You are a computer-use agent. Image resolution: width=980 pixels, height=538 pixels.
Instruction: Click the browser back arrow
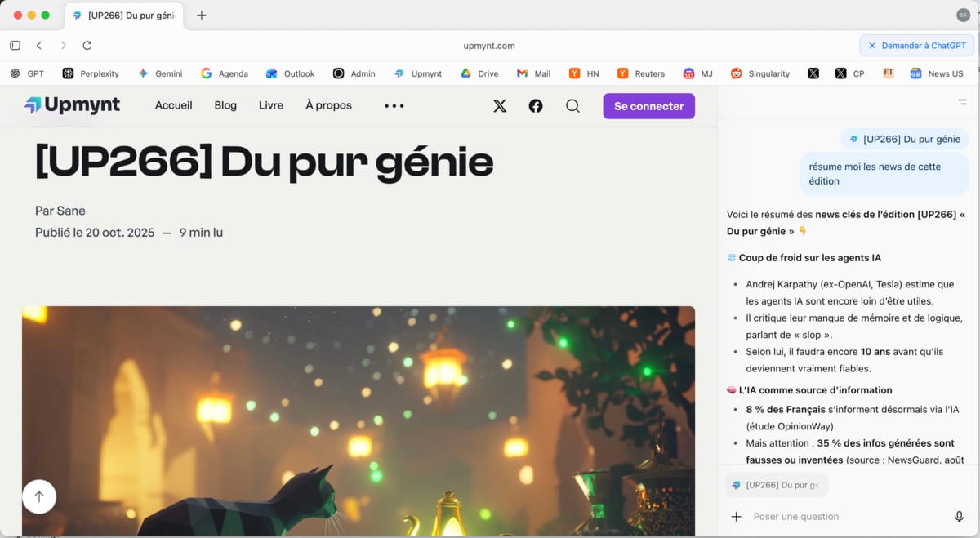click(39, 46)
